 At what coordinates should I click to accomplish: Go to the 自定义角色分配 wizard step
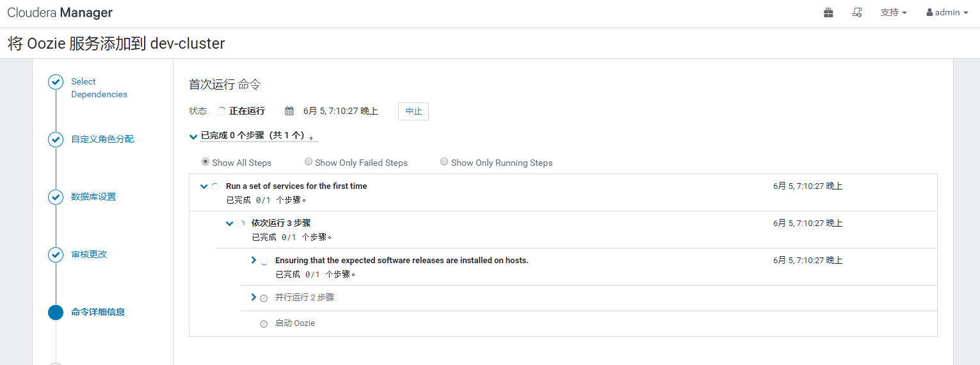(x=102, y=139)
